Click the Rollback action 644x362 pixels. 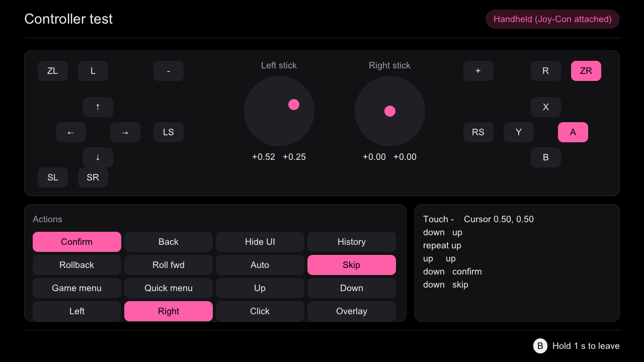(77, 265)
